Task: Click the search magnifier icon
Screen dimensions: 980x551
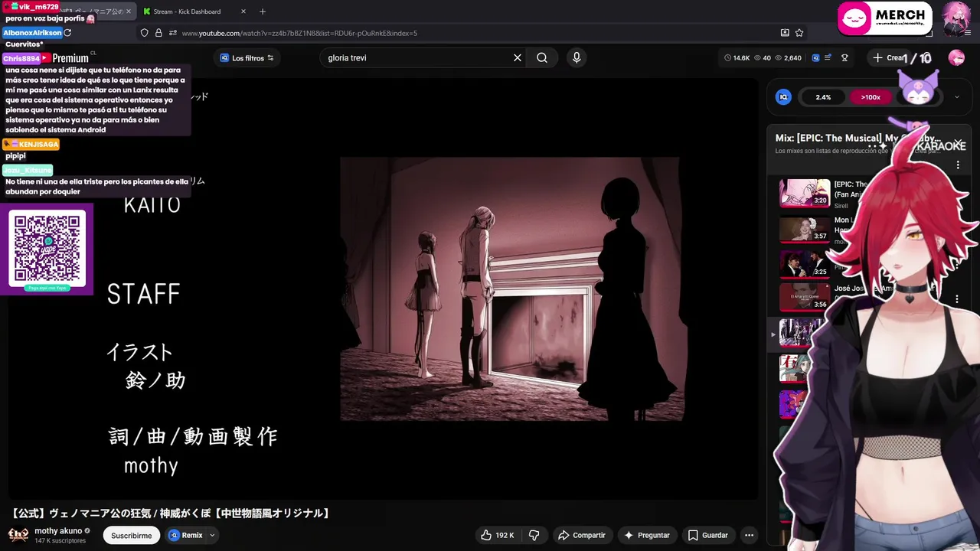Action: click(x=542, y=57)
